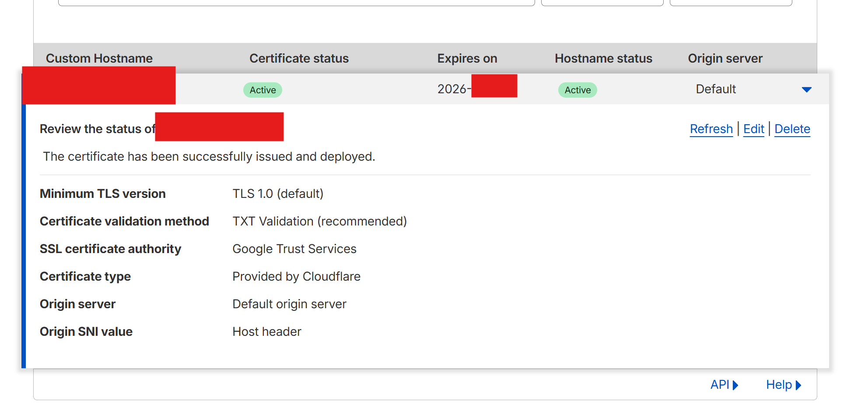868x419 pixels.
Task: Click the Origin server column header
Action: (x=725, y=59)
